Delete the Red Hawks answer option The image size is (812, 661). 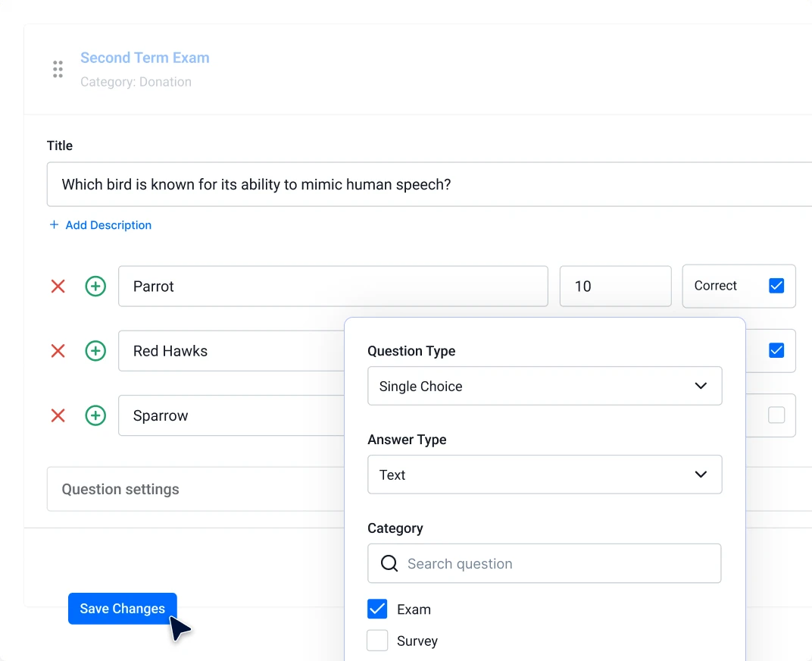click(x=58, y=351)
